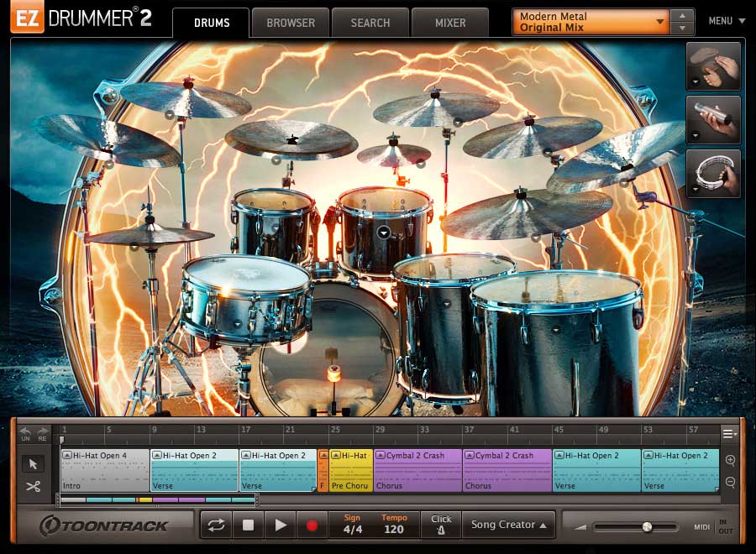Viewport: 756px width, 554px height.
Task: Click the tambourine percussion picture
Action: [x=713, y=173]
